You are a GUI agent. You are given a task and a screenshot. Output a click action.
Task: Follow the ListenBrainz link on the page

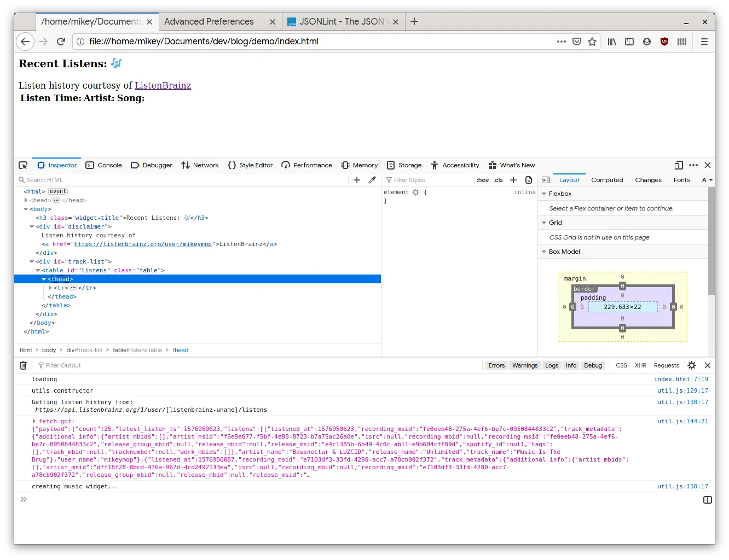coord(163,85)
